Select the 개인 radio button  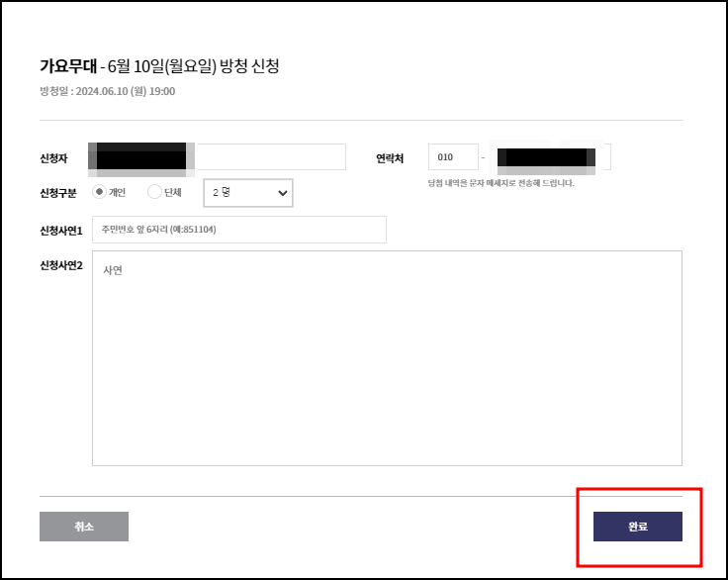99,191
